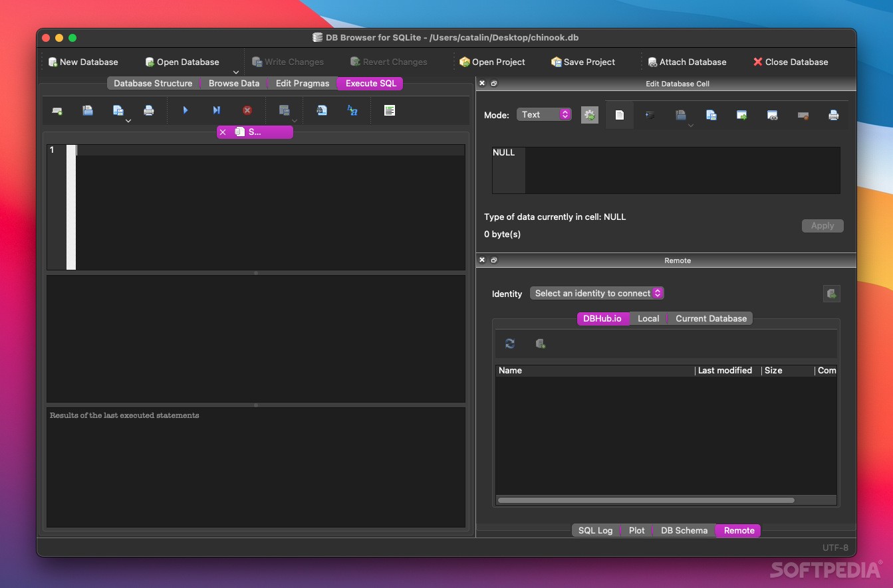
Task: Close the Edit Database Cell panel
Action: tap(482, 84)
